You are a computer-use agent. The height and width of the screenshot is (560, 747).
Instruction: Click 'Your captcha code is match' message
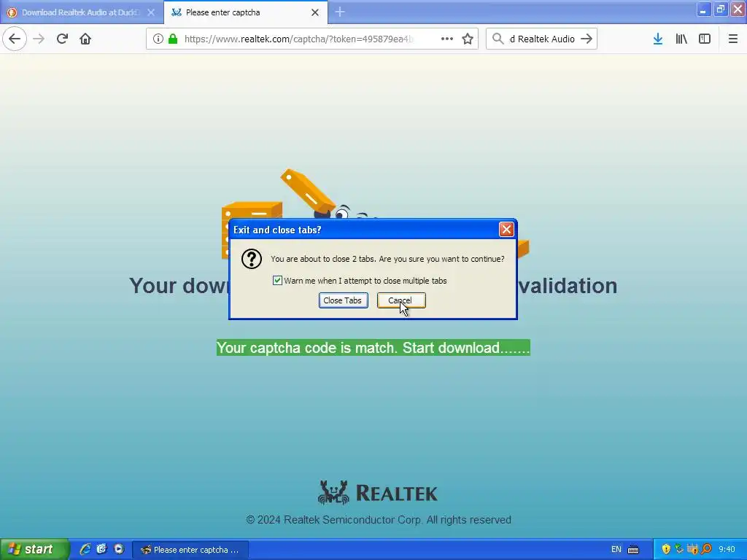(373, 348)
